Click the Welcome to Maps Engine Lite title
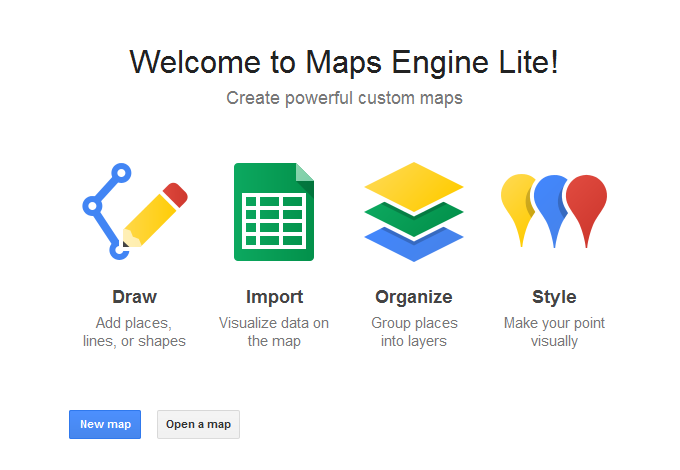This screenshot has width=680, height=470. (x=344, y=62)
